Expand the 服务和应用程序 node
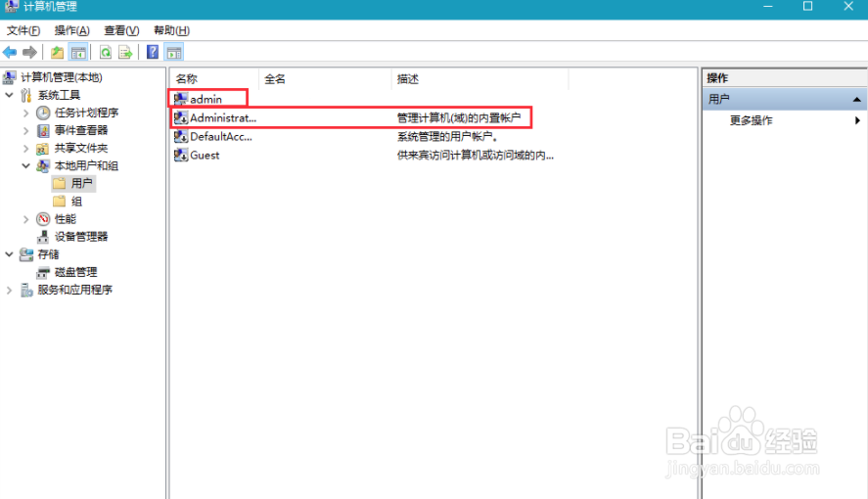The height and width of the screenshot is (499, 868). [10, 290]
